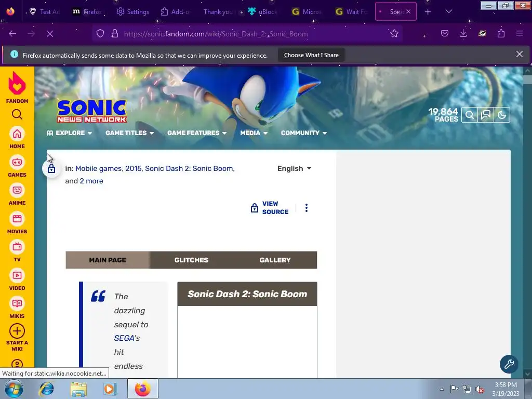Open the Firefox hamburger menu

point(520,34)
